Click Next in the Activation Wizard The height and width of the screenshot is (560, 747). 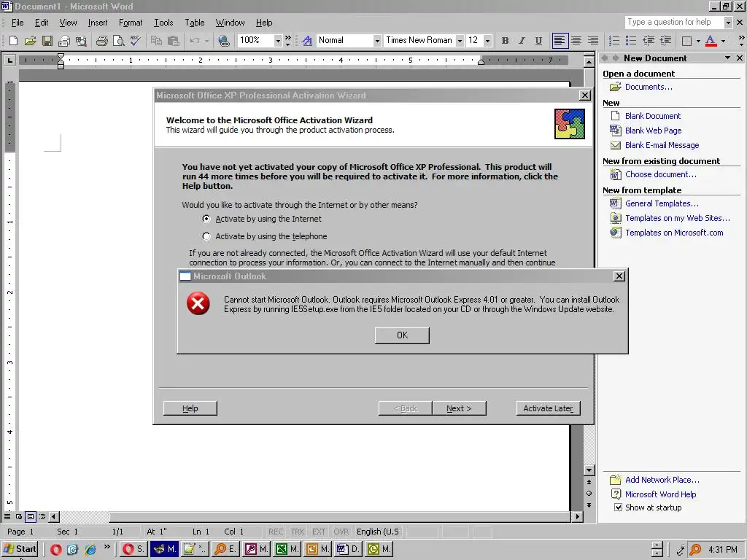[x=459, y=408]
